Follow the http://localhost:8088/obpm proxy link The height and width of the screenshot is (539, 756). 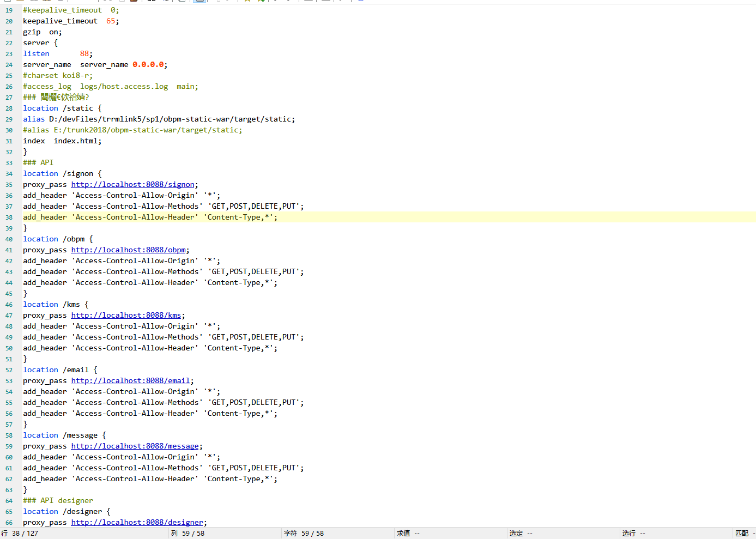click(128, 250)
